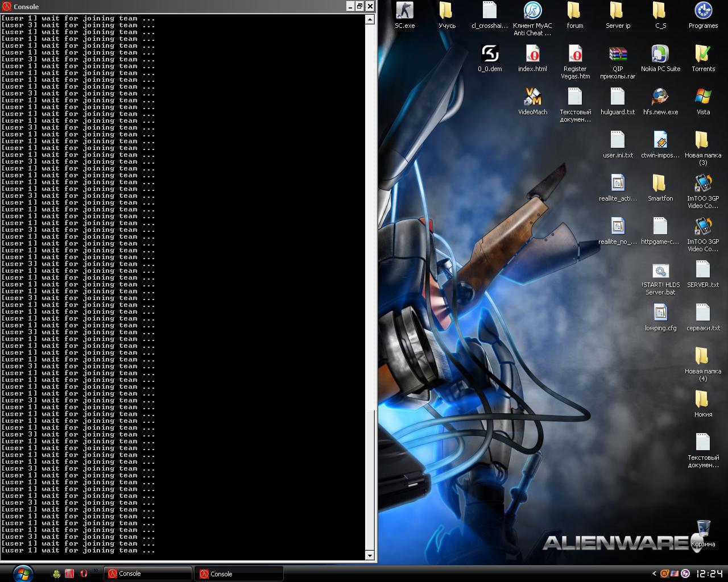Image resolution: width=728 pixels, height=582 pixels.
Task: Open the cl_crosshai... text file
Action: [x=490, y=15]
